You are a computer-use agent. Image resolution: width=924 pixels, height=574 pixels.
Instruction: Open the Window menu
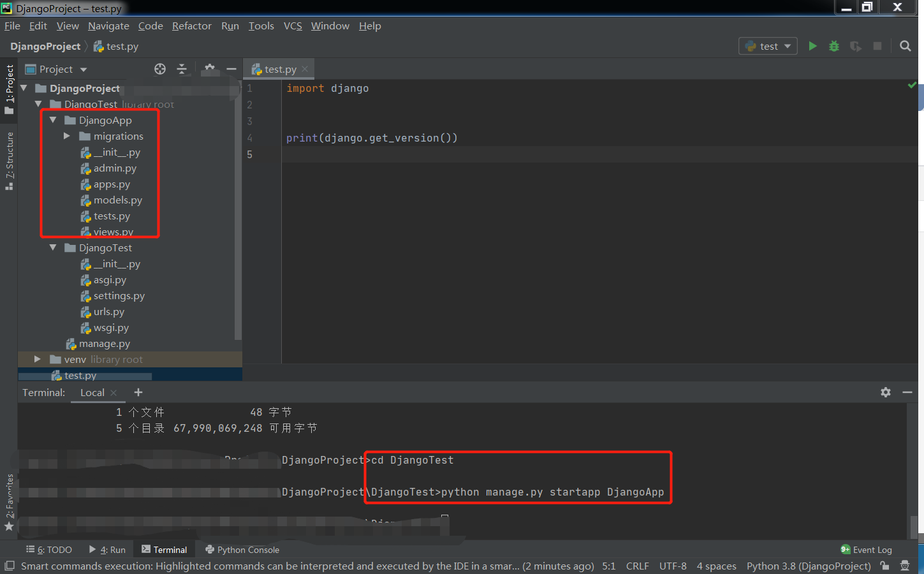[330, 26]
